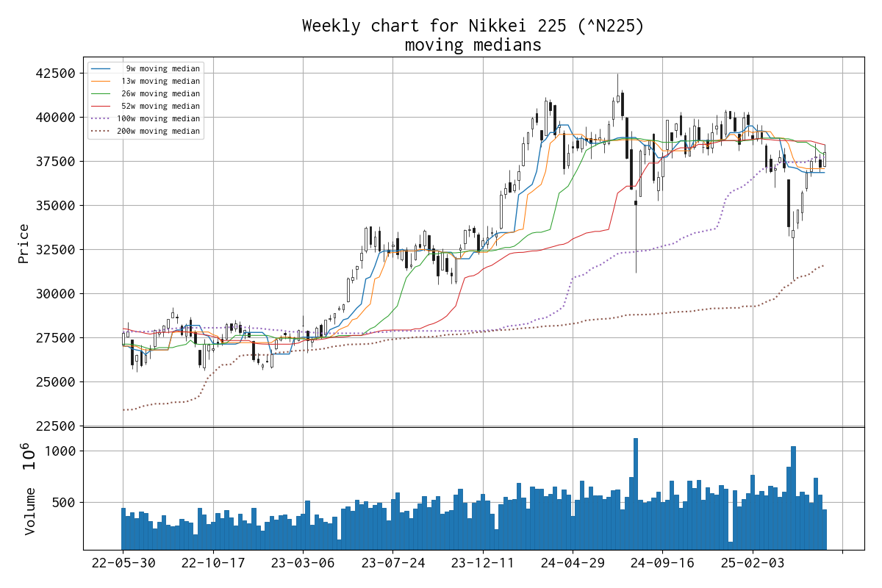The image size is (882, 588).
Task: Click the 'Price' y-axis title
Action: (x=24, y=243)
